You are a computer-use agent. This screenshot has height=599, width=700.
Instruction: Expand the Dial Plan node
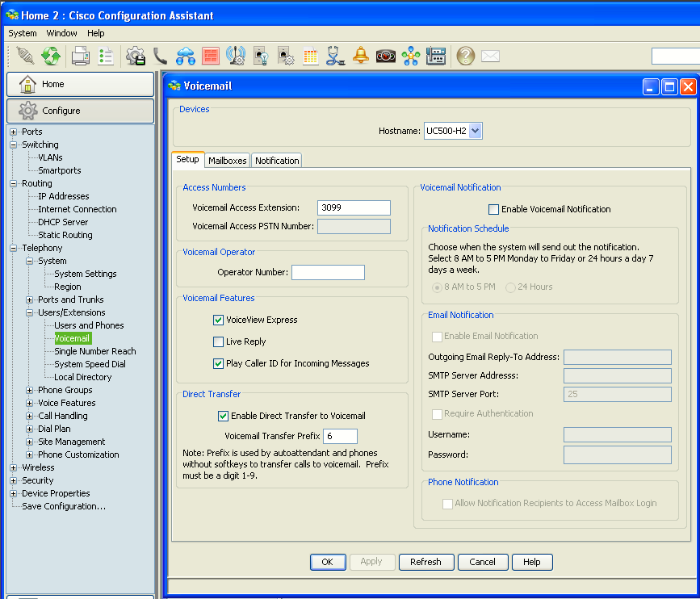pyautogui.click(x=29, y=429)
